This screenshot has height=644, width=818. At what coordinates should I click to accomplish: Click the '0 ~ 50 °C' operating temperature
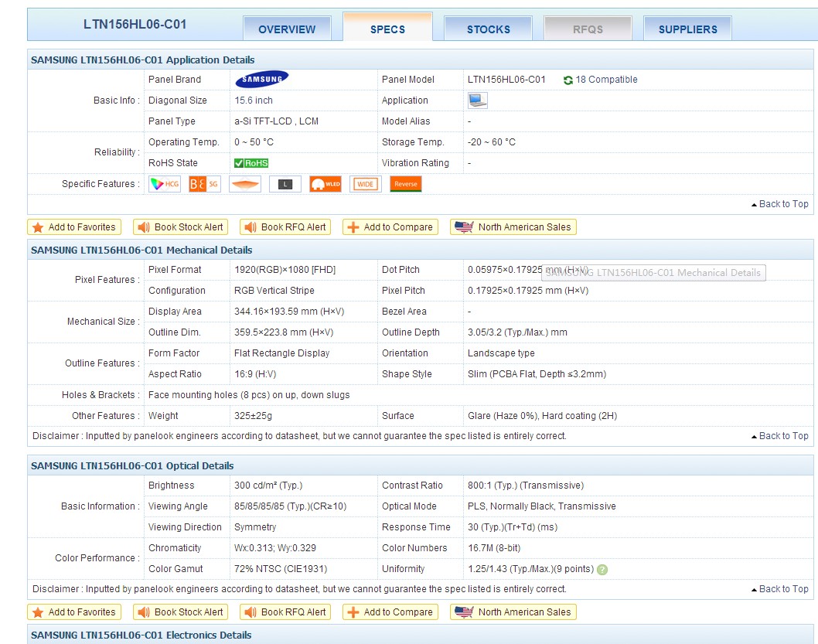click(x=254, y=141)
